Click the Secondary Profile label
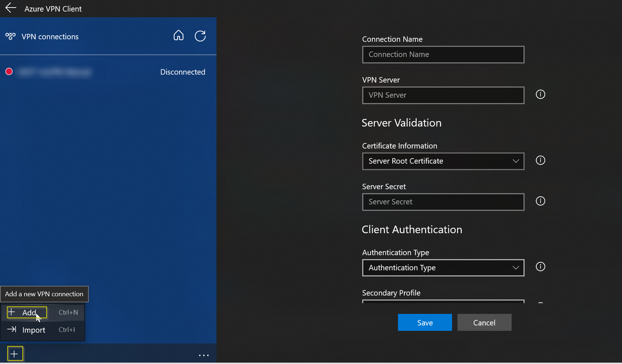The height and width of the screenshot is (364, 622). (x=391, y=293)
